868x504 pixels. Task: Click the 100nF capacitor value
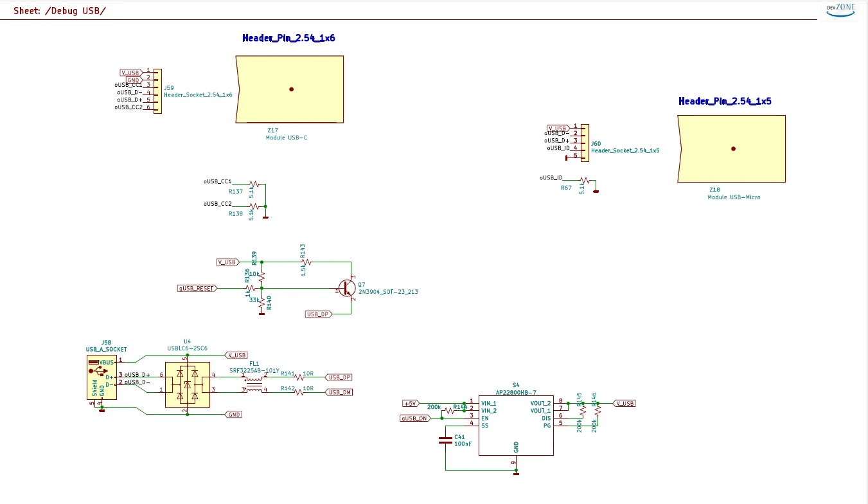(x=463, y=444)
